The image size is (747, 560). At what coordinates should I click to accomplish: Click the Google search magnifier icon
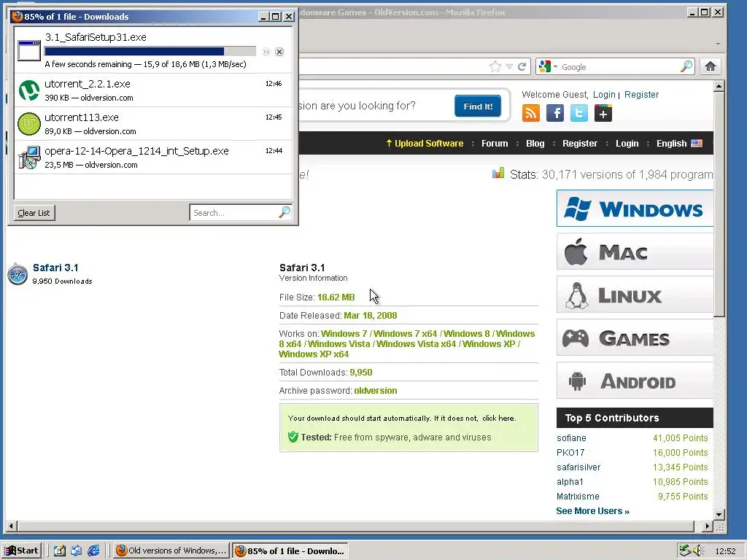(x=686, y=66)
